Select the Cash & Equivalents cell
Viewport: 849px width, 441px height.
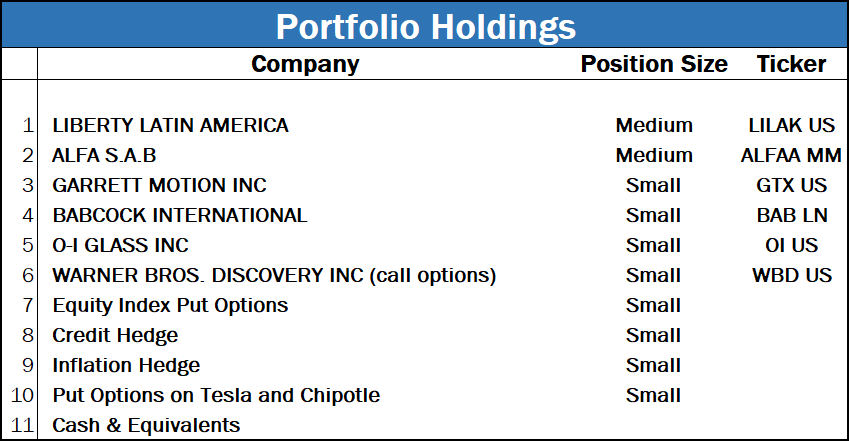(x=146, y=426)
